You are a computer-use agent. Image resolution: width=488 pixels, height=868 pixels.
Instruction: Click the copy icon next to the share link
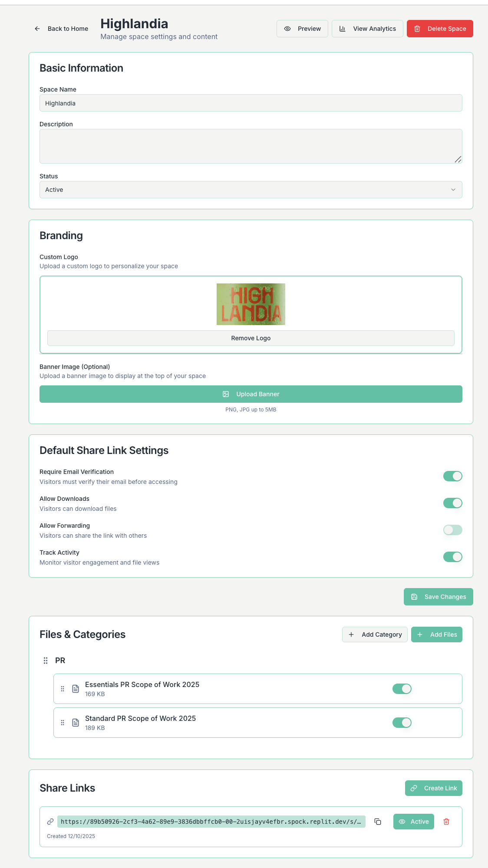378,822
